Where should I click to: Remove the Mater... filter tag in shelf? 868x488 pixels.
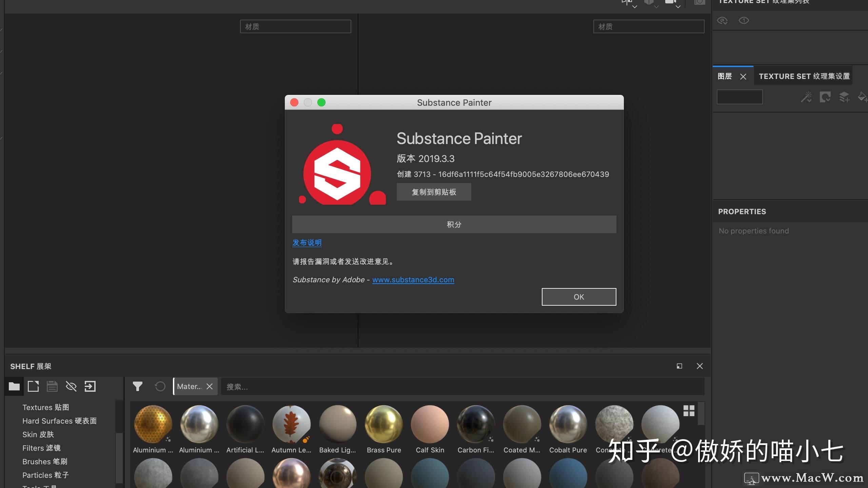point(210,386)
